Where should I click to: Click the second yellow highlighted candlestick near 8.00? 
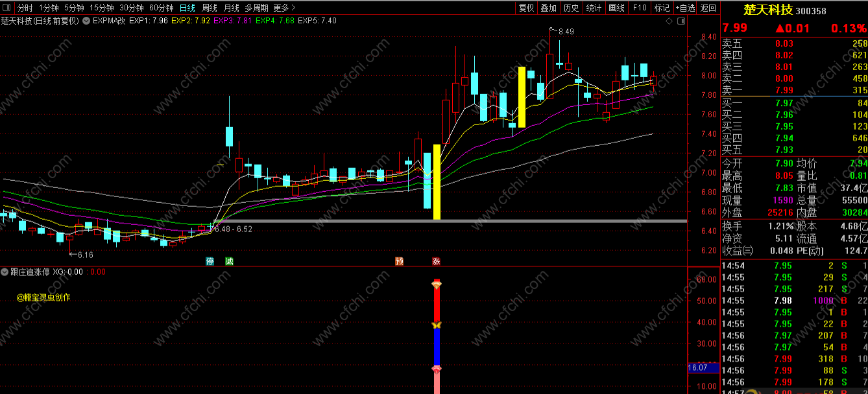pyautogui.click(x=522, y=97)
